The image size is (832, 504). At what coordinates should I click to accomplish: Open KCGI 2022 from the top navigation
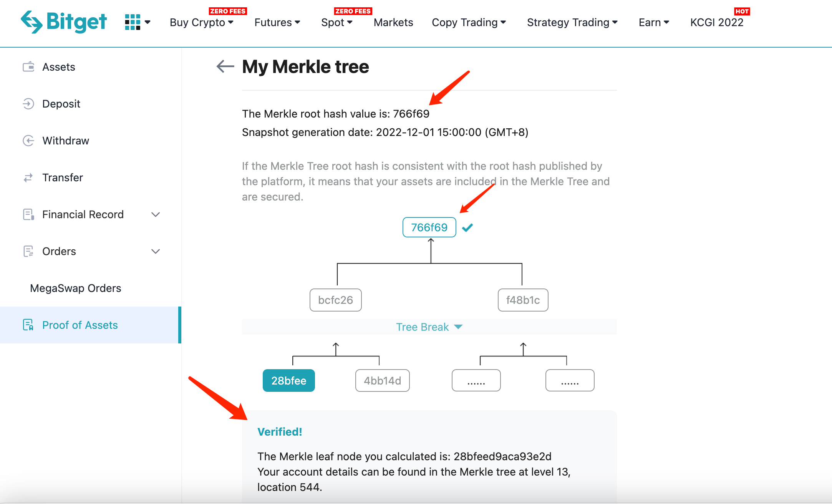(717, 22)
